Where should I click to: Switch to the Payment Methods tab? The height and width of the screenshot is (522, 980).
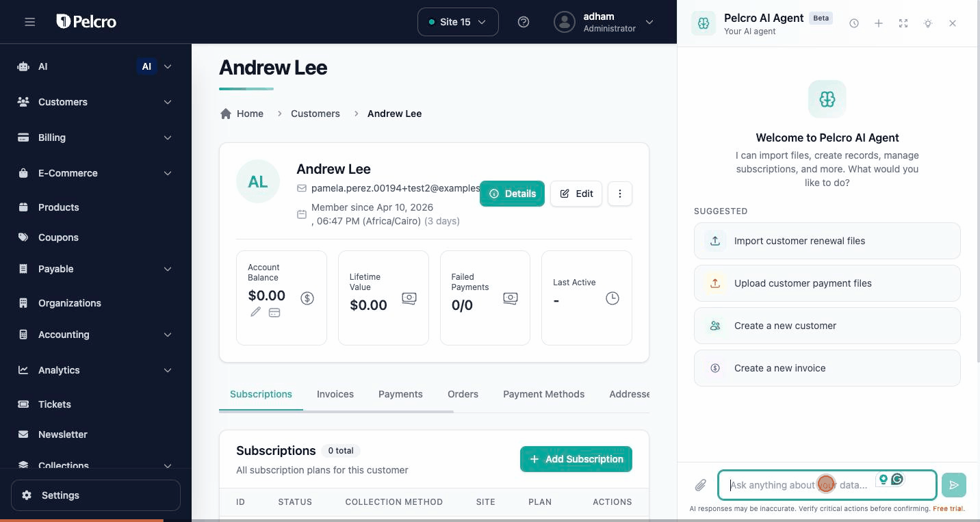pyautogui.click(x=543, y=394)
